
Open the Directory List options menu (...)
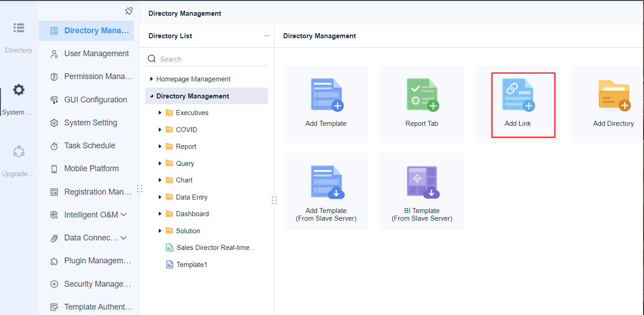point(267,35)
